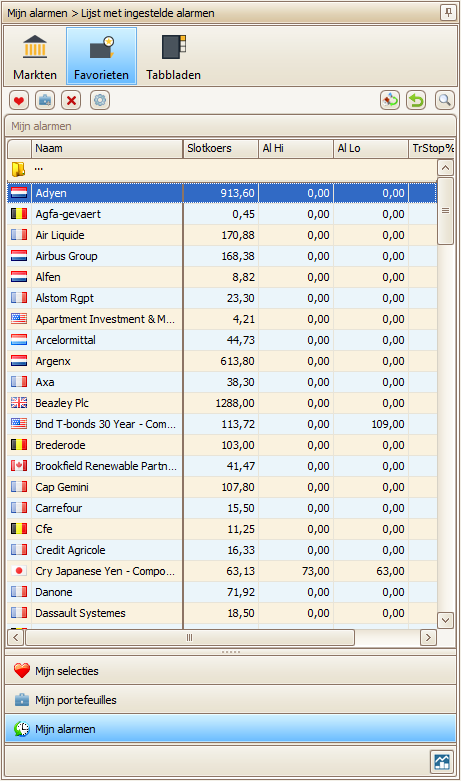Expand the Mijn portefeuilles panel
Screen dimensions: 461x781
click(x=230, y=700)
